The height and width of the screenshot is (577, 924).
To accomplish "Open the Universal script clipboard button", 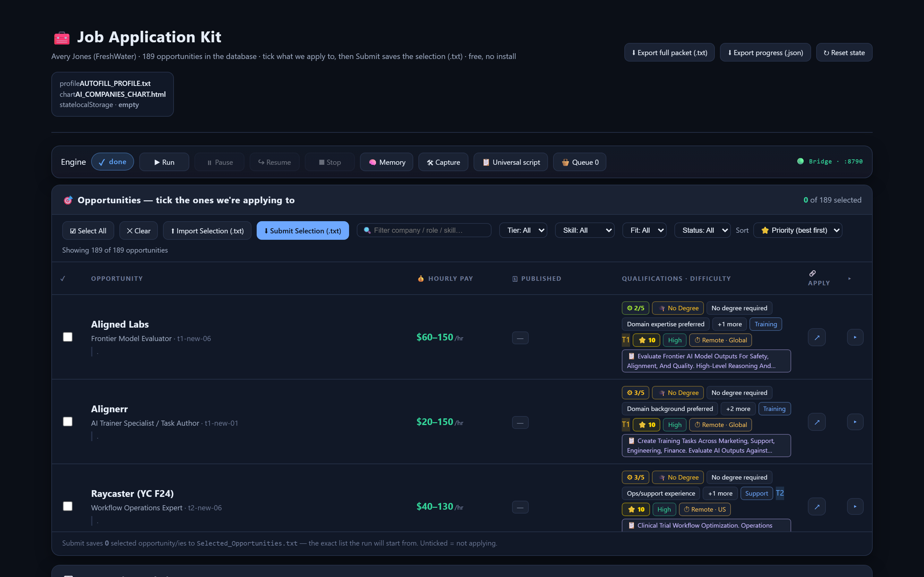I will pos(510,162).
